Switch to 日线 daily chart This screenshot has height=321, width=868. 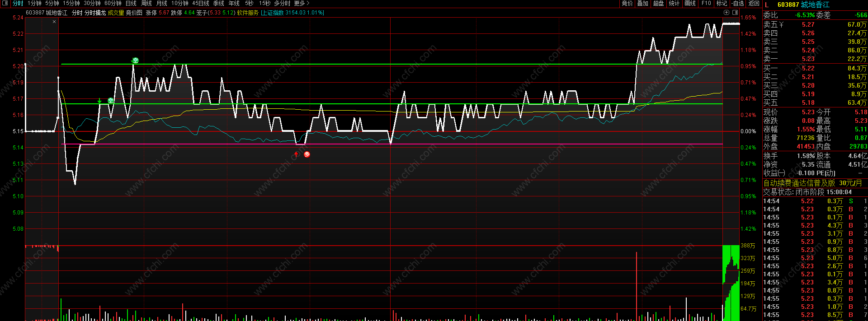click(x=131, y=3)
